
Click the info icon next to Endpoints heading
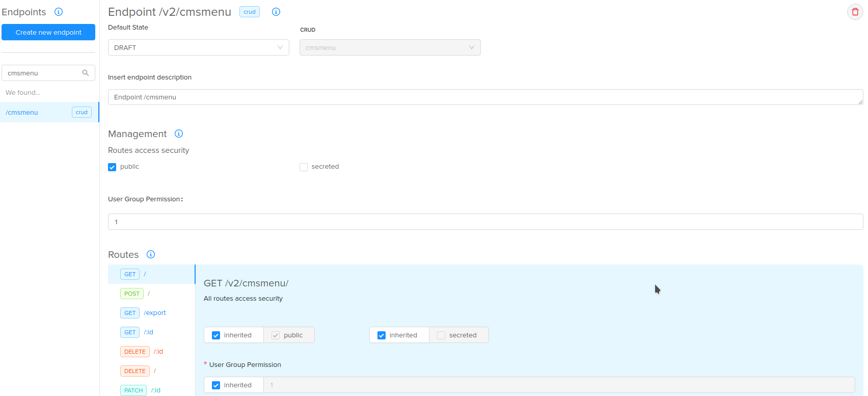59,12
